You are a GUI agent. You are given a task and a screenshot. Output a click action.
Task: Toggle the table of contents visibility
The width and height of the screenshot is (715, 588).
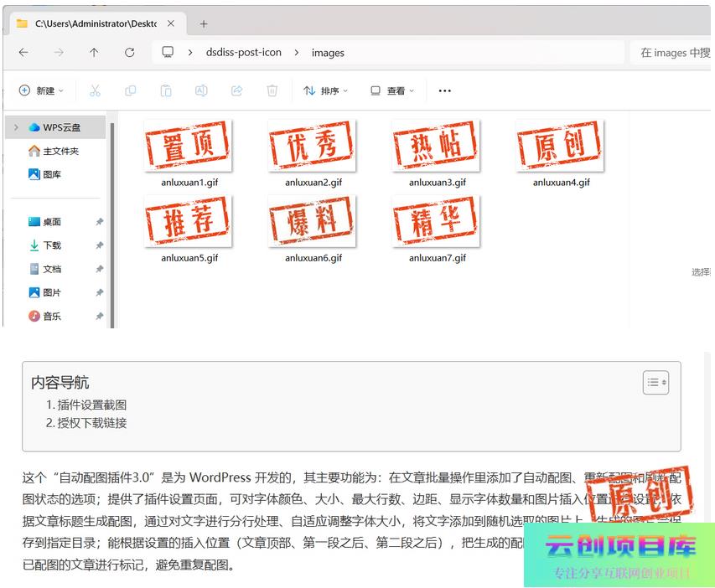tap(655, 382)
